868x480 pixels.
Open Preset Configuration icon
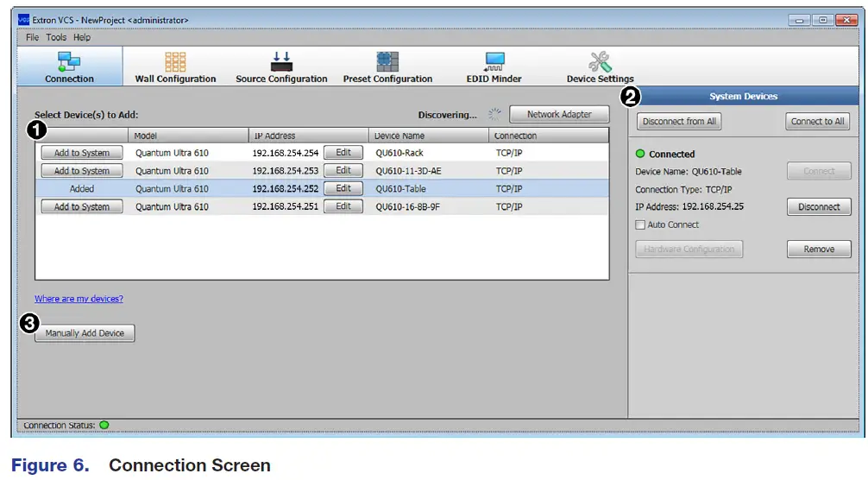pos(387,61)
